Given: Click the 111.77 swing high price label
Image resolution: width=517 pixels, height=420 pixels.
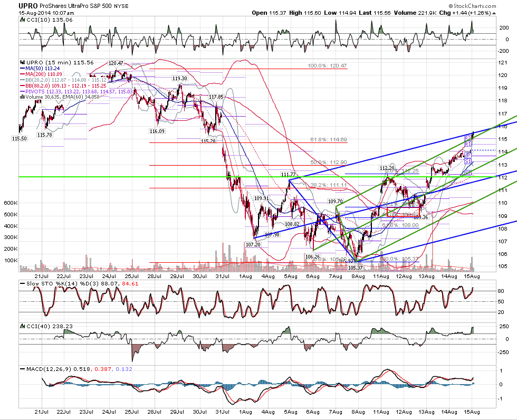Looking at the screenshot, I should pyautogui.click(x=288, y=175).
